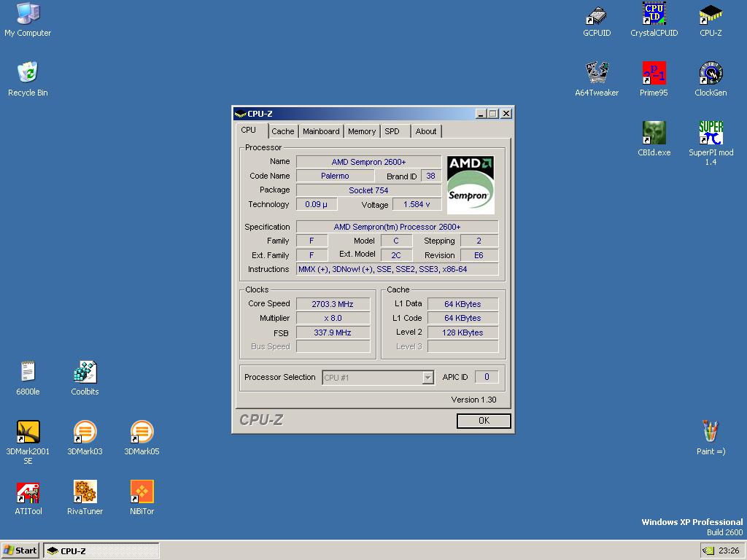Click the Technology value 0.09 µ
This screenshot has height=560, width=747.
(317, 204)
